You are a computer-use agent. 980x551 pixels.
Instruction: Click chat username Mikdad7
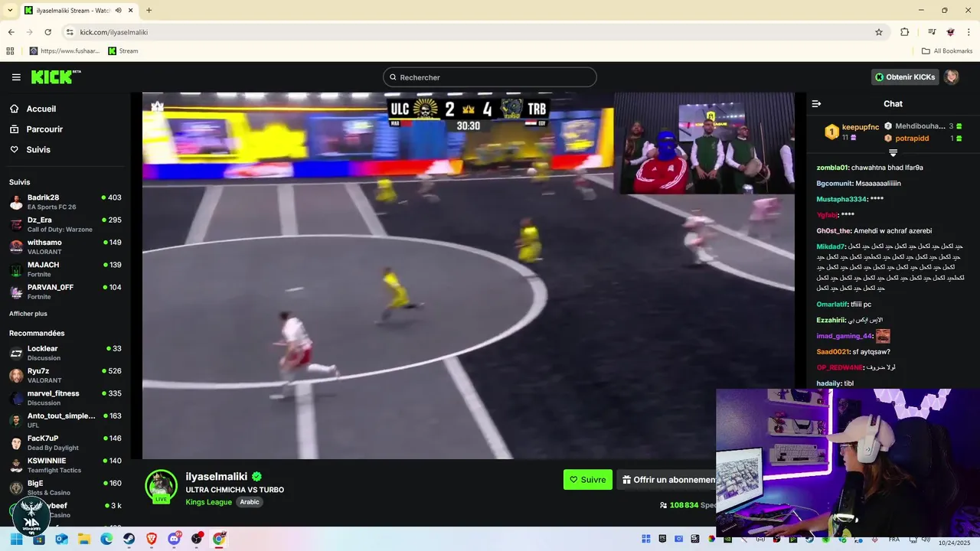click(831, 246)
